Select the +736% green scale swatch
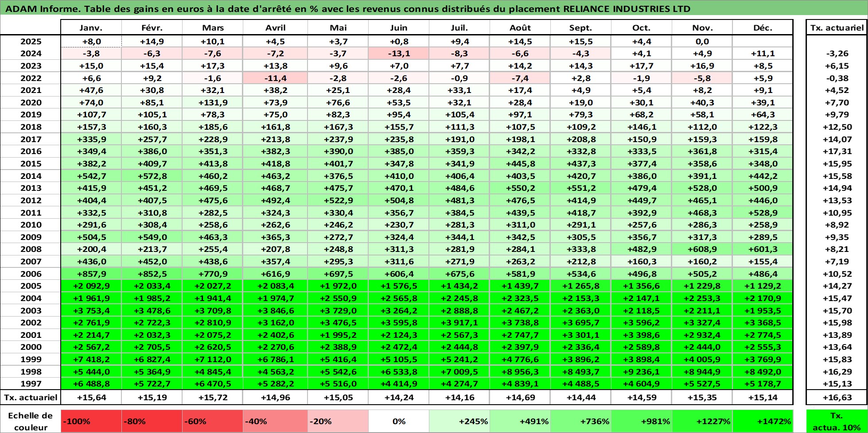 click(x=581, y=421)
